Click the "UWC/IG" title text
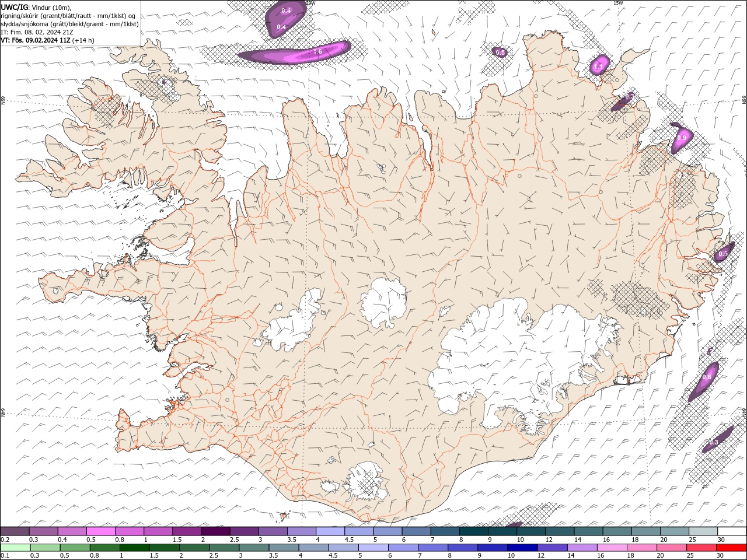747x560 pixels. click(x=15, y=6)
